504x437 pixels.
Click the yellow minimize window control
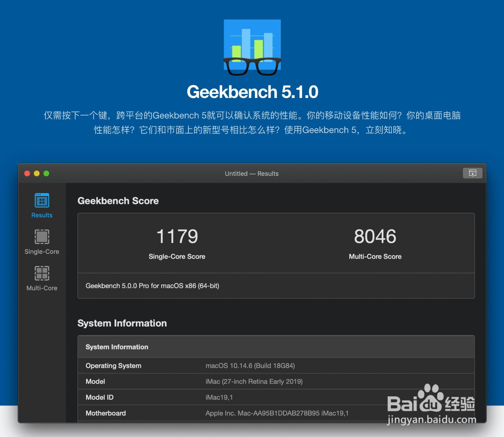pos(37,173)
